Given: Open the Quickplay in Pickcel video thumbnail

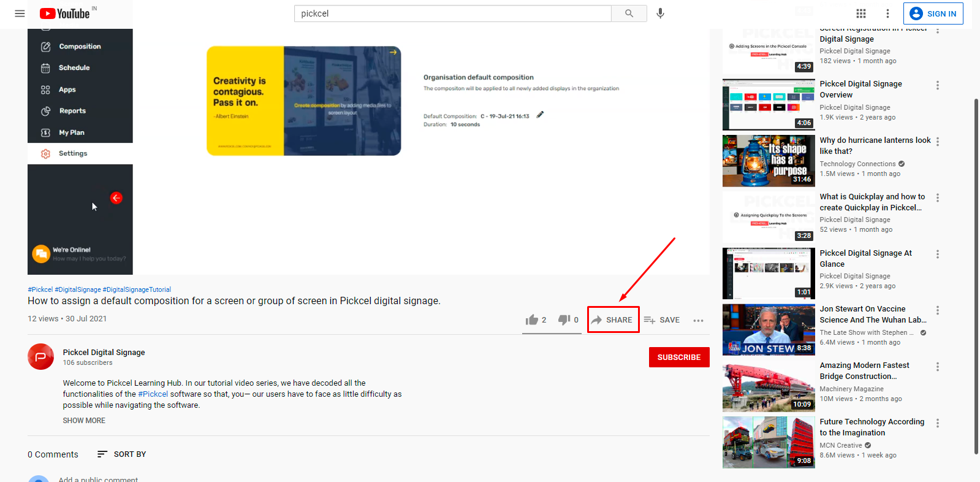Looking at the screenshot, I should coord(769,217).
